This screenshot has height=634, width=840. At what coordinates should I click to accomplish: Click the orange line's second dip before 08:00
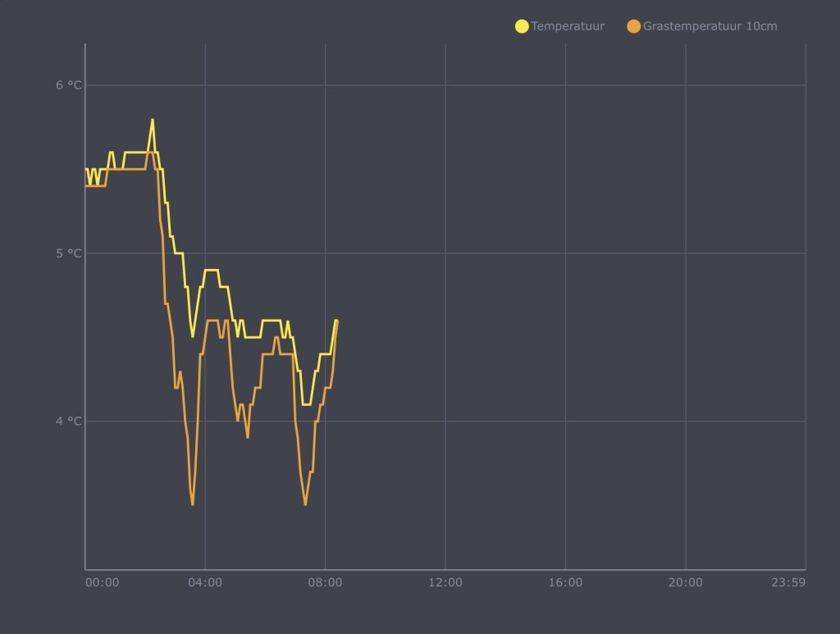pos(305,504)
